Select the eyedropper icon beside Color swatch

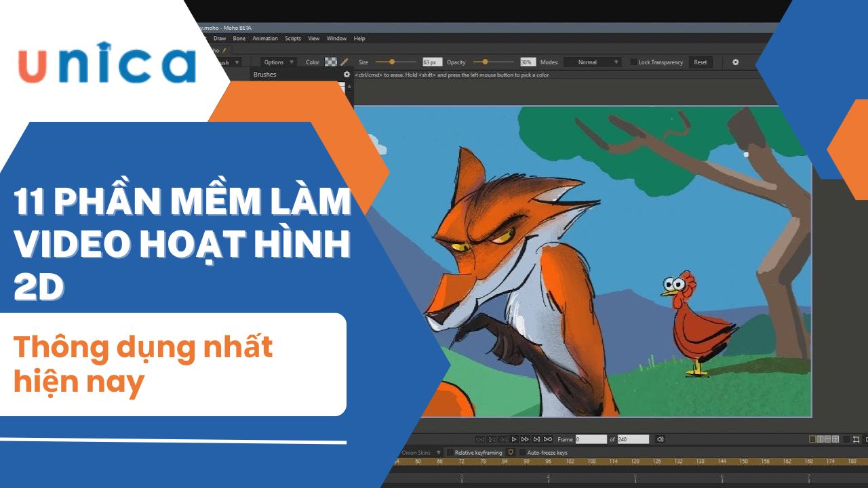344,62
